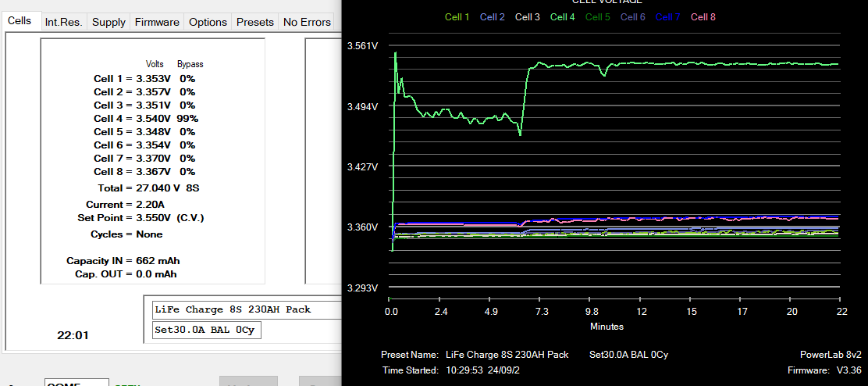Click the COM port input box
This screenshot has height=386, width=868.
[x=76, y=382]
